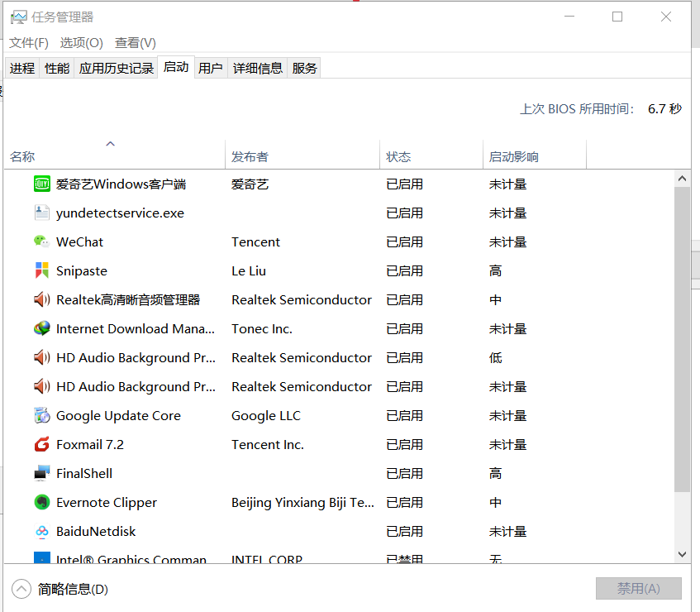Select the 启动 tab
Screen dimensions: 700x612
[x=176, y=67]
